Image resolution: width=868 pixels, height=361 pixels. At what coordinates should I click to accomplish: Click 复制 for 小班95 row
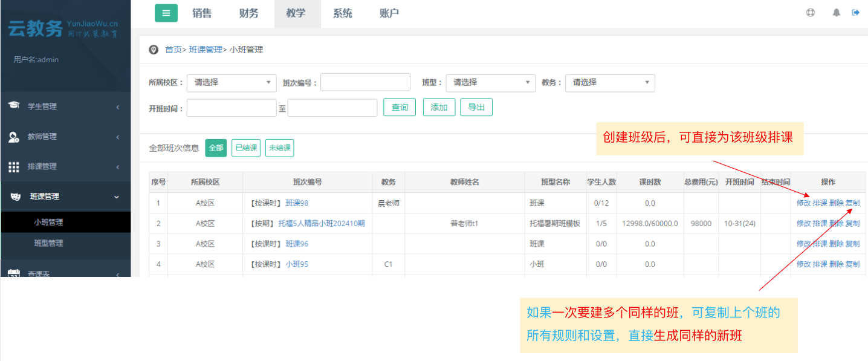pyautogui.click(x=852, y=264)
